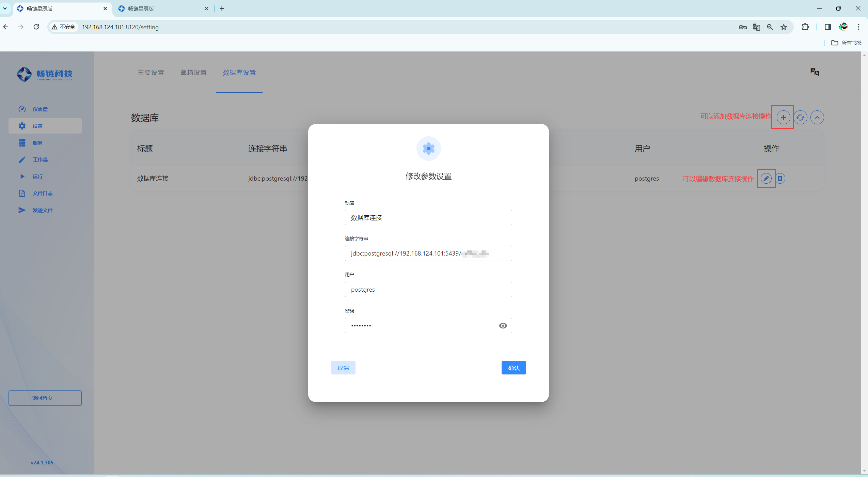868x477 pixels.
Task: Open the 发送文件 send file sidebar item
Action: 42,210
